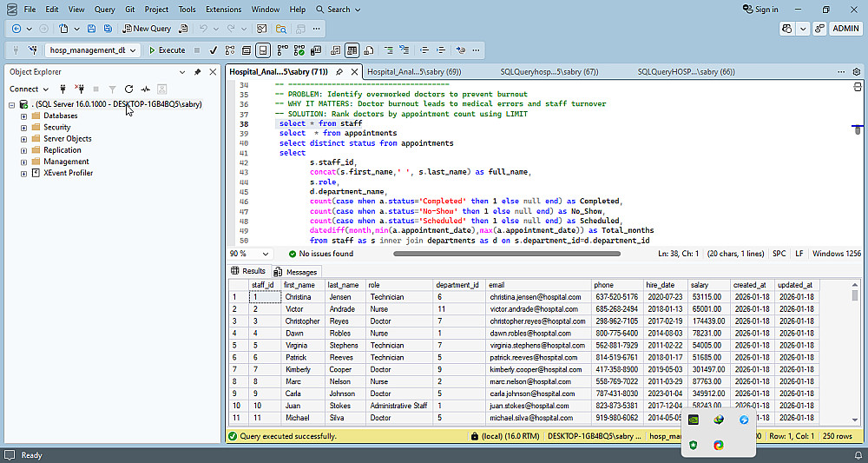Open the hosp_management database dropdown
The height and width of the screenshot is (463, 868).
point(134,50)
